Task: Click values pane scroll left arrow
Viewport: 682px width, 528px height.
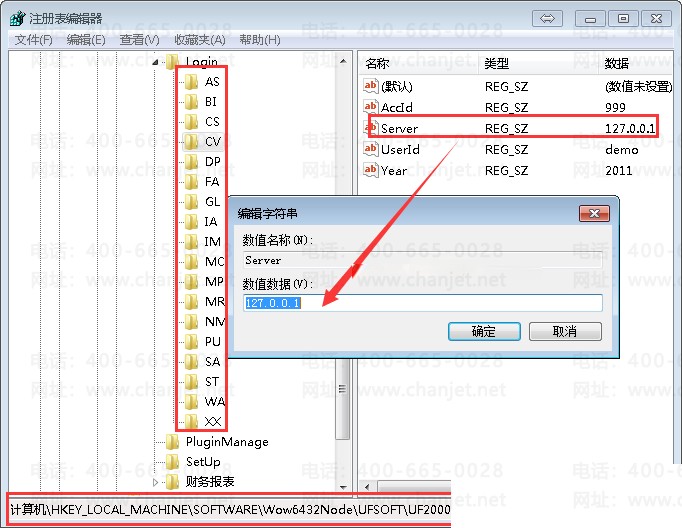Action: (x=368, y=487)
